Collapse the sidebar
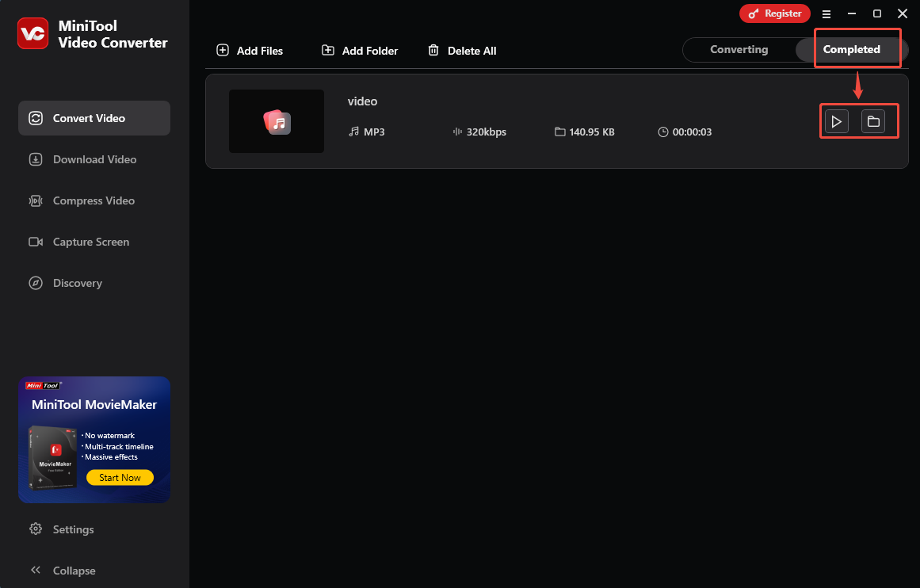 click(x=63, y=571)
